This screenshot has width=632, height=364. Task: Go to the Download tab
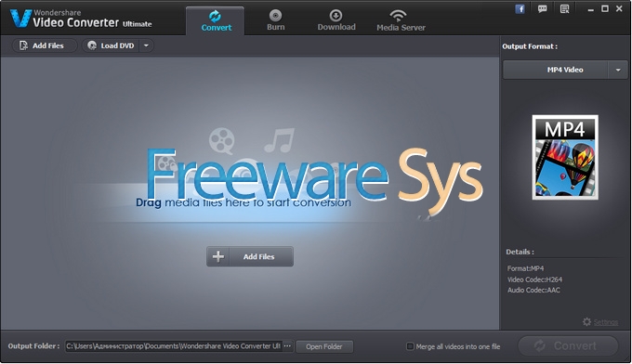coord(336,20)
